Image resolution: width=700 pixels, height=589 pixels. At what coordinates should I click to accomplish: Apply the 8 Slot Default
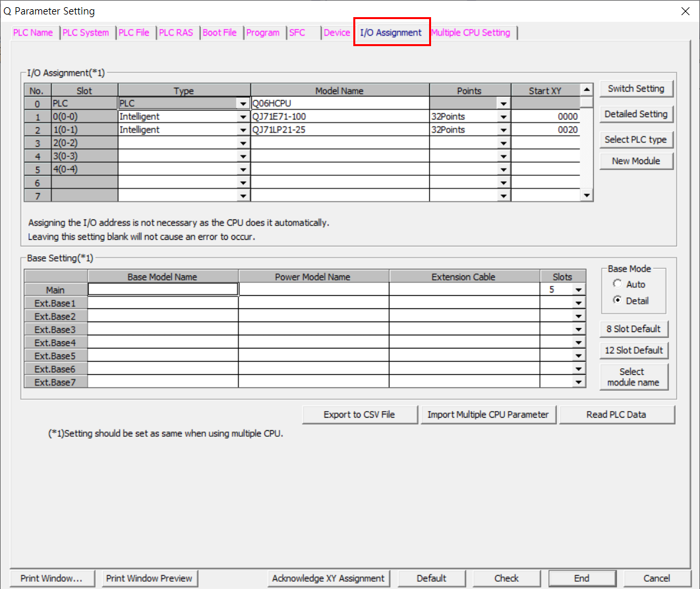point(634,329)
